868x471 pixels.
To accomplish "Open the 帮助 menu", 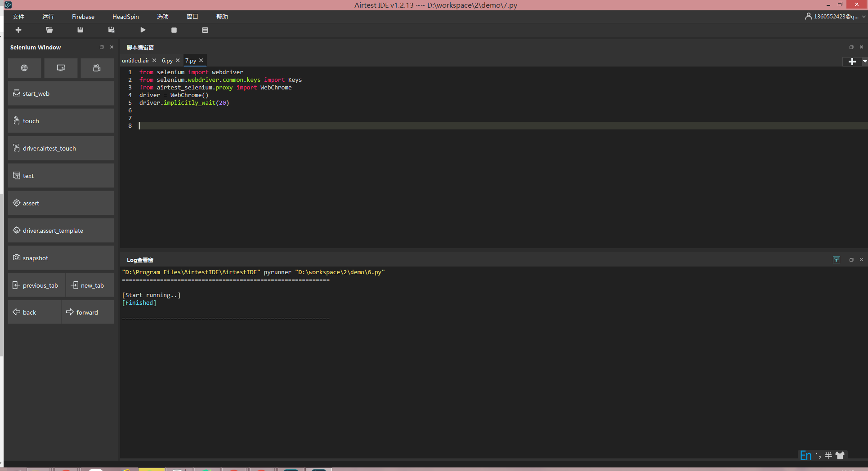I will (x=222, y=17).
